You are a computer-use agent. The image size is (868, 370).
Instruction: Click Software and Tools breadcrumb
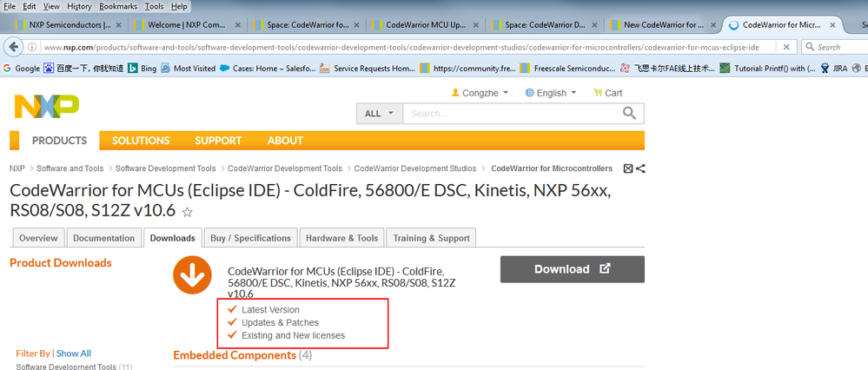[x=70, y=168]
